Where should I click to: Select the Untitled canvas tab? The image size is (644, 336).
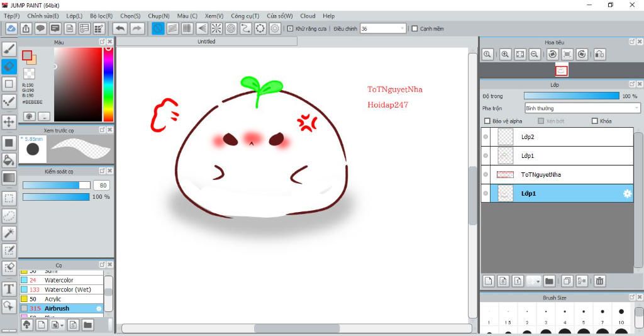206,42
